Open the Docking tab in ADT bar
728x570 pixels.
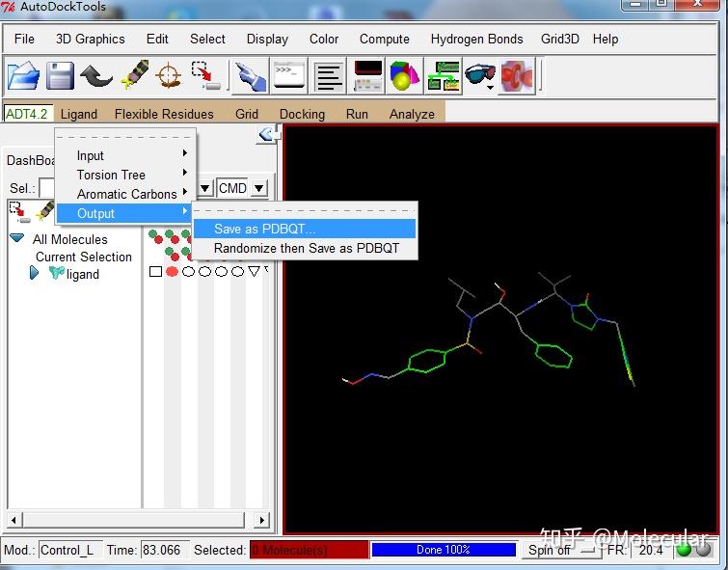point(302,114)
